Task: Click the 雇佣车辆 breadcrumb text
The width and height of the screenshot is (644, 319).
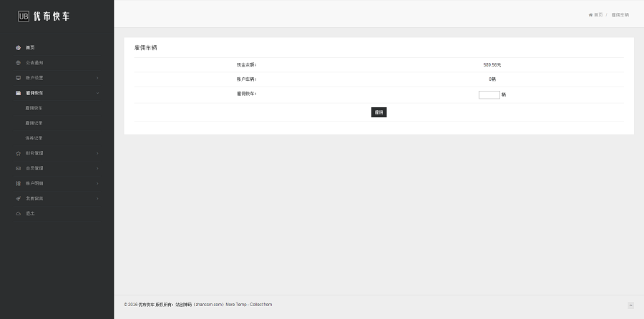Action: click(x=620, y=15)
